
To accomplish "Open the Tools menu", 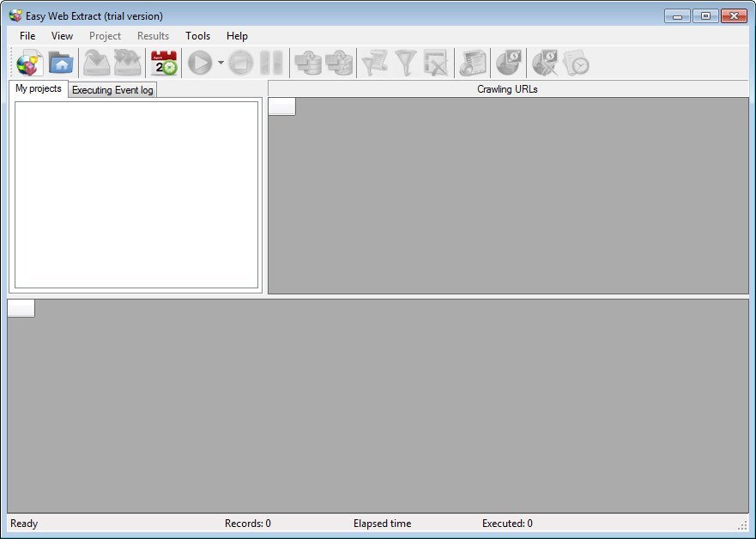I will [197, 36].
